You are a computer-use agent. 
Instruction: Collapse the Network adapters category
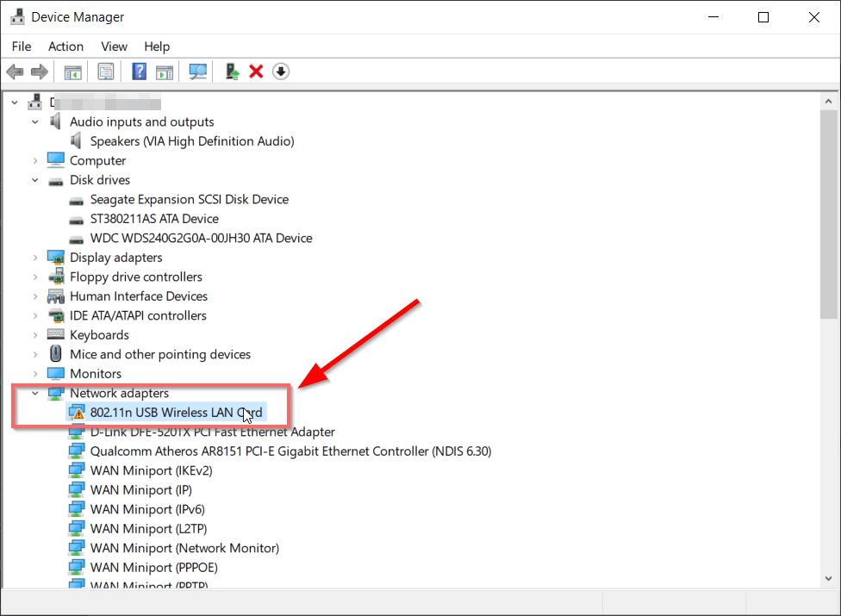34,392
